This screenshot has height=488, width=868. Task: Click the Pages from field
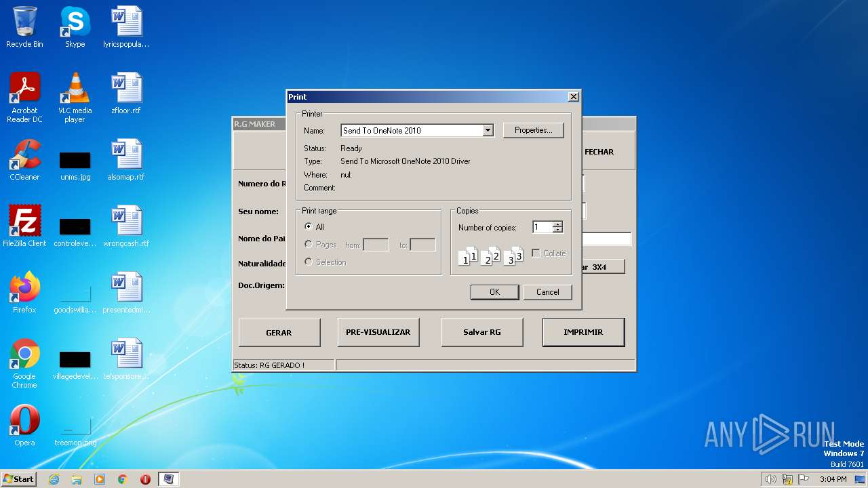(x=376, y=245)
